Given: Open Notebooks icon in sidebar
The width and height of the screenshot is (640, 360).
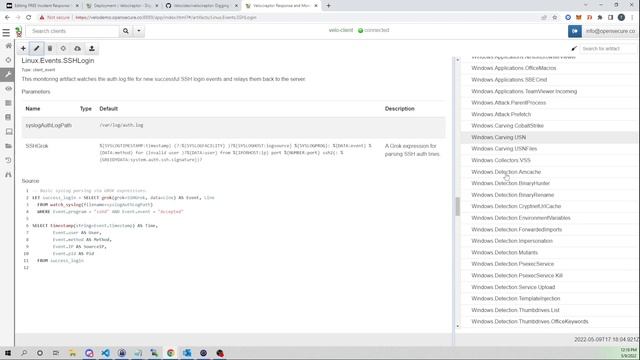Looking at the screenshot, I should pyautogui.click(x=8, y=117).
